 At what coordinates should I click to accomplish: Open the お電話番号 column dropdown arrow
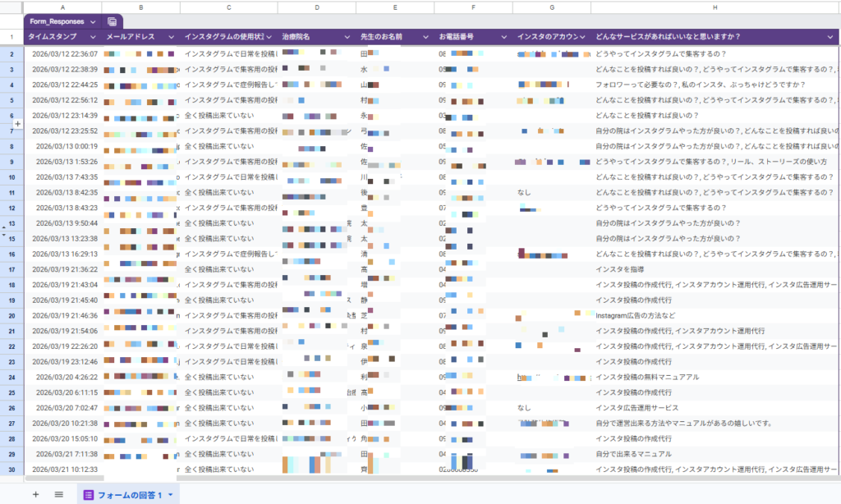click(503, 37)
